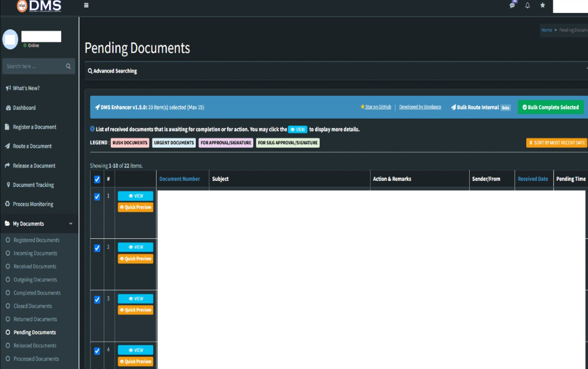Uncheck the checkbox for row 3
Image resolution: width=588 pixels, height=369 pixels.
point(97,300)
